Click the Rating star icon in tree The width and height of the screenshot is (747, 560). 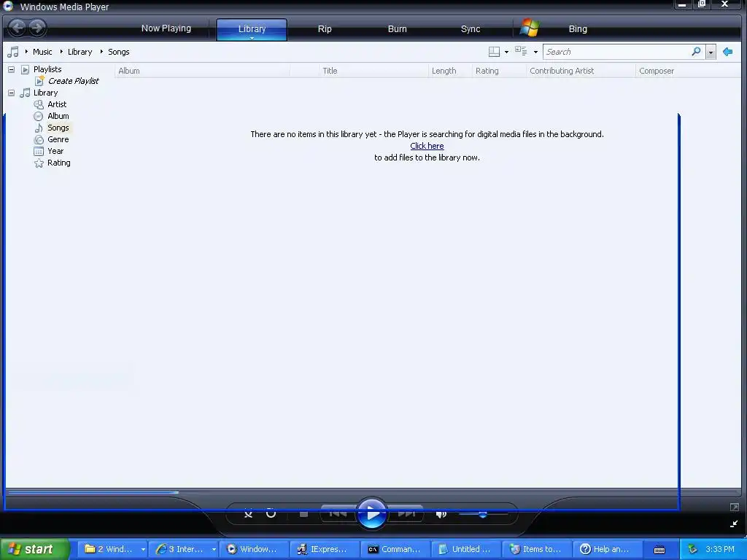[39, 163]
